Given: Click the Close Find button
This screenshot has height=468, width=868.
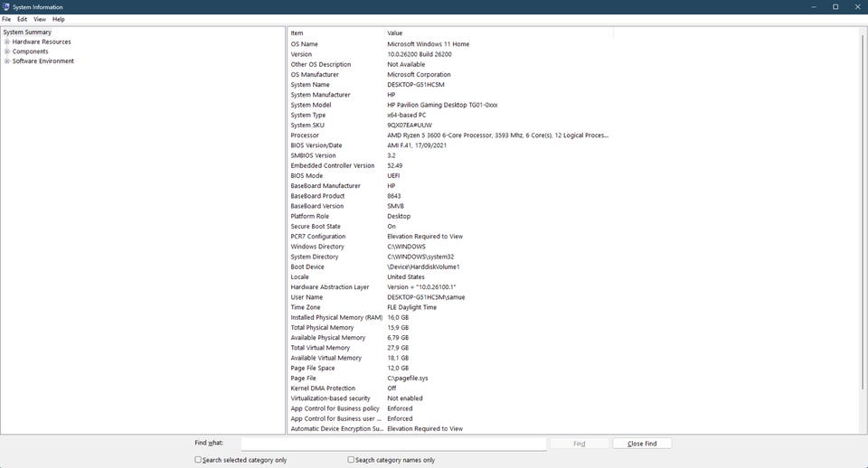Looking at the screenshot, I should pyautogui.click(x=642, y=444).
